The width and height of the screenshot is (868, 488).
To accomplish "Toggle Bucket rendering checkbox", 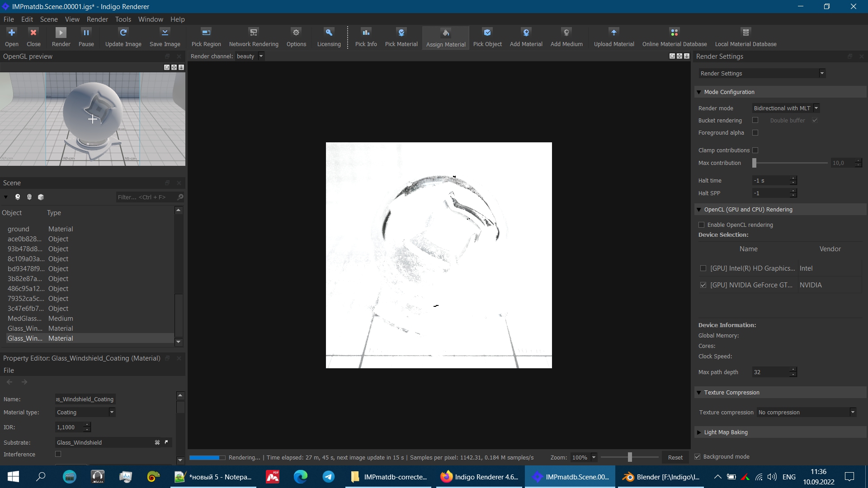I will click(755, 120).
